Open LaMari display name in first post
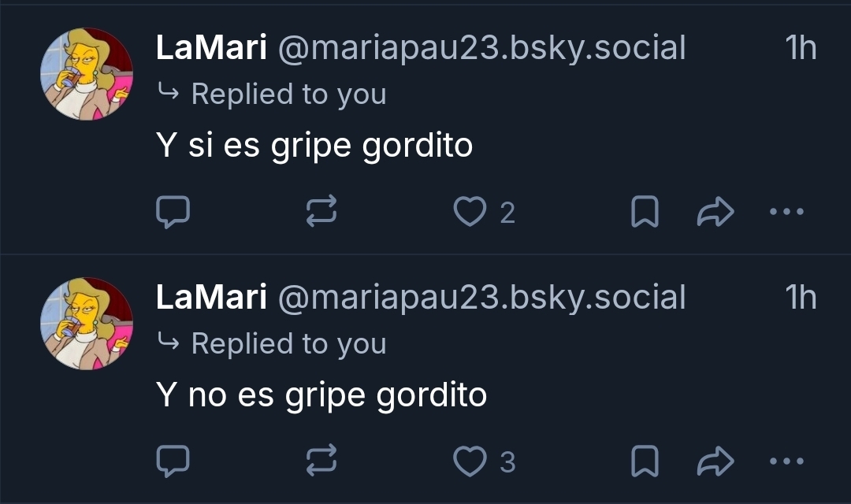This screenshot has width=851, height=504. coord(211,49)
